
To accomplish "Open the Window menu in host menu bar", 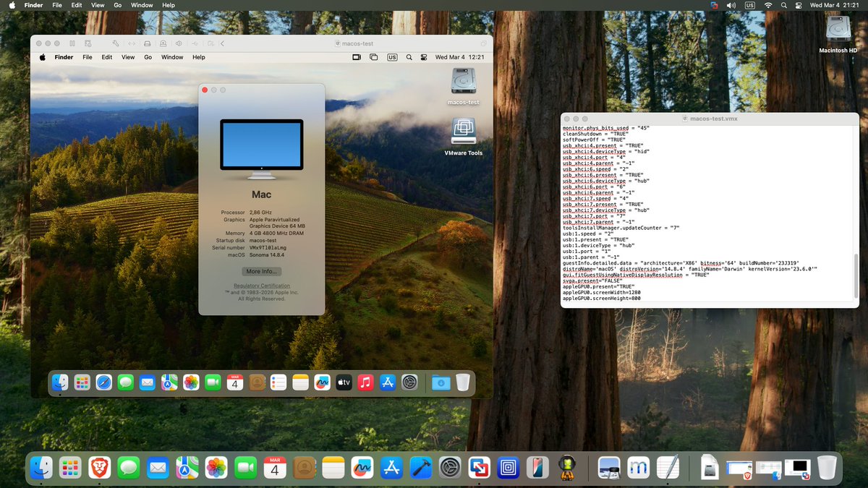I will coord(142,5).
